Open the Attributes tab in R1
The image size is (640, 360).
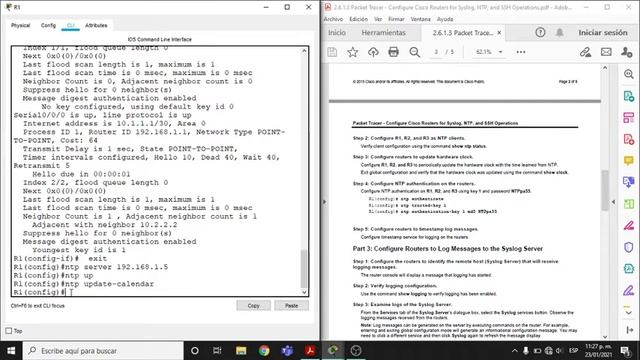point(96,25)
